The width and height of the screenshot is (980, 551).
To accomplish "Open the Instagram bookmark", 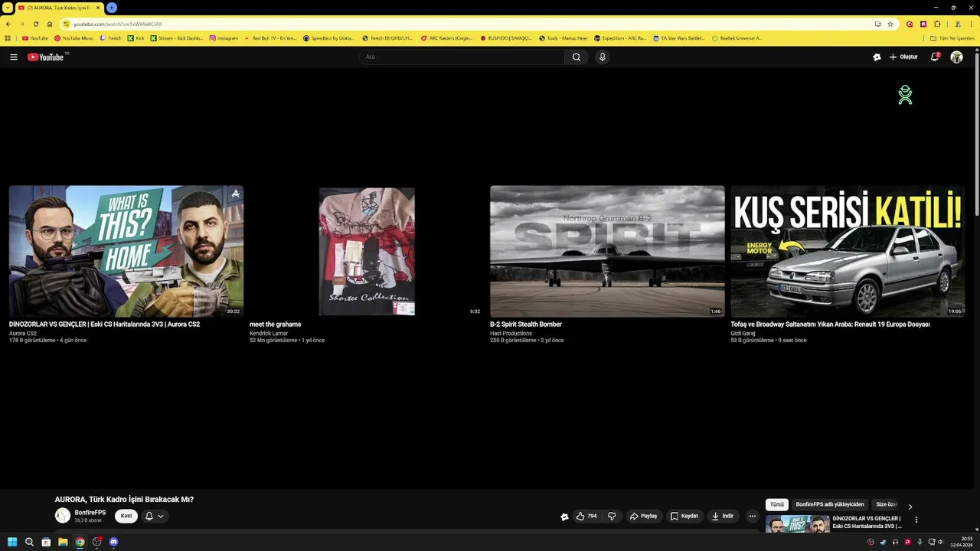I will point(224,37).
